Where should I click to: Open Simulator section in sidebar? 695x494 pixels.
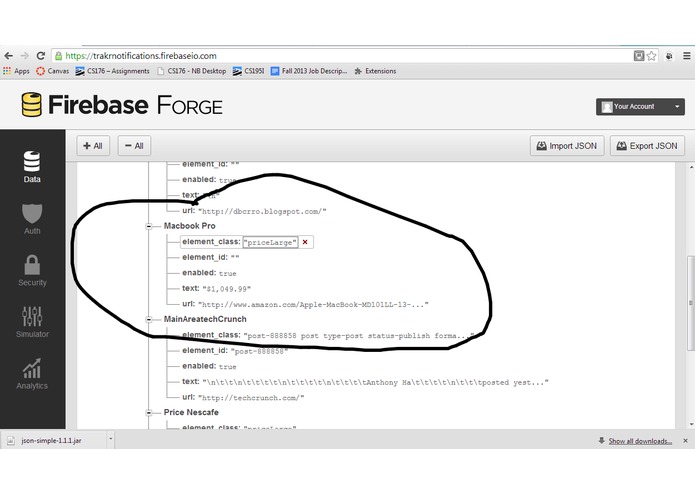(x=32, y=322)
